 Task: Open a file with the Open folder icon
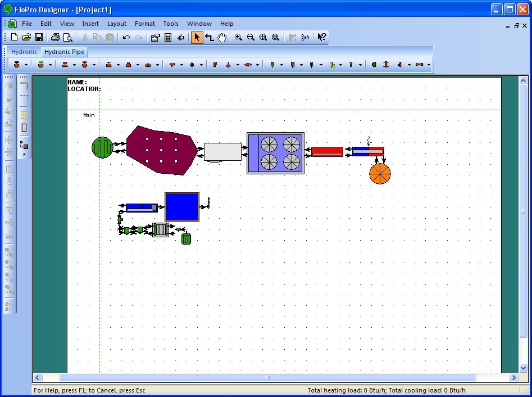pos(26,38)
